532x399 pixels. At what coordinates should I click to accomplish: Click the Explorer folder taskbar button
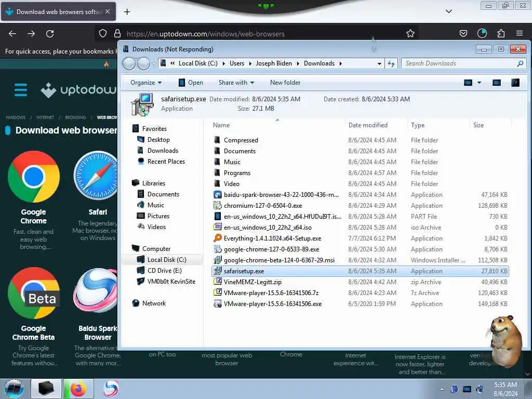point(46,389)
